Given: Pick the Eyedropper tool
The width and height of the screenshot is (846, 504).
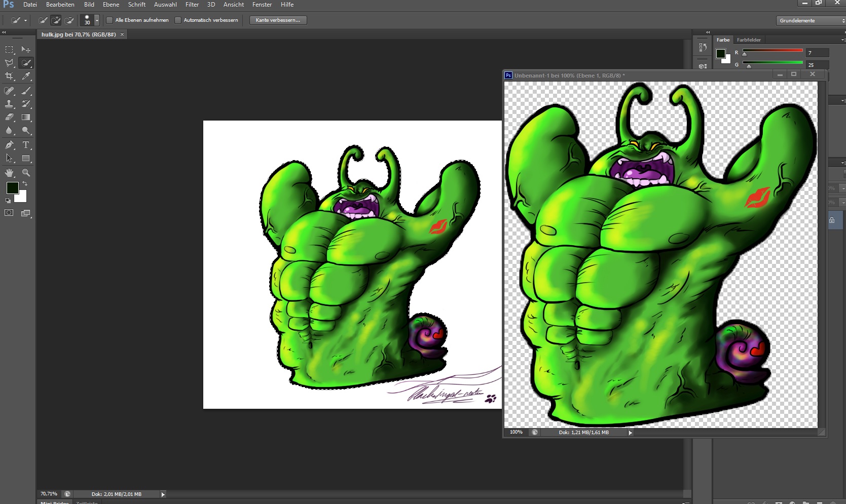Looking at the screenshot, I should [x=26, y=76].
